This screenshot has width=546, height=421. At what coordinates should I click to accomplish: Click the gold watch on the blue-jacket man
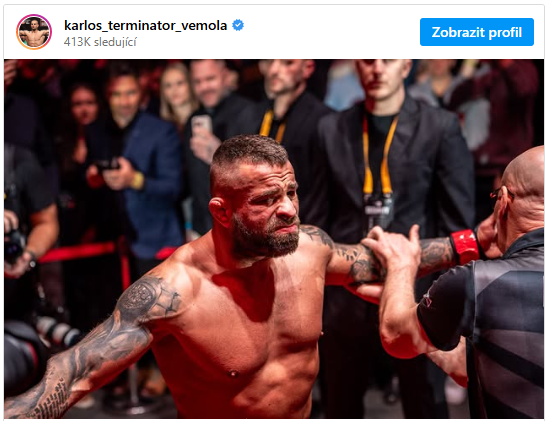click(138, 181)
